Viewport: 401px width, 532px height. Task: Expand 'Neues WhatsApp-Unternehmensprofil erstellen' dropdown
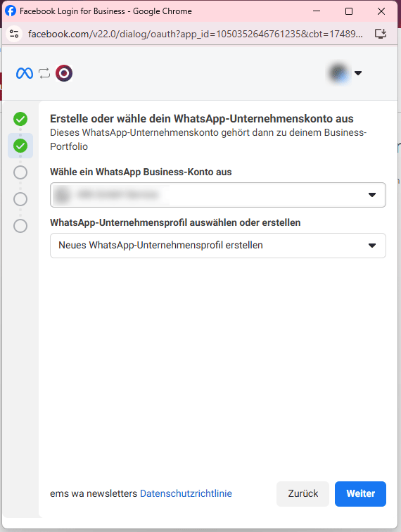coord(218,246)
